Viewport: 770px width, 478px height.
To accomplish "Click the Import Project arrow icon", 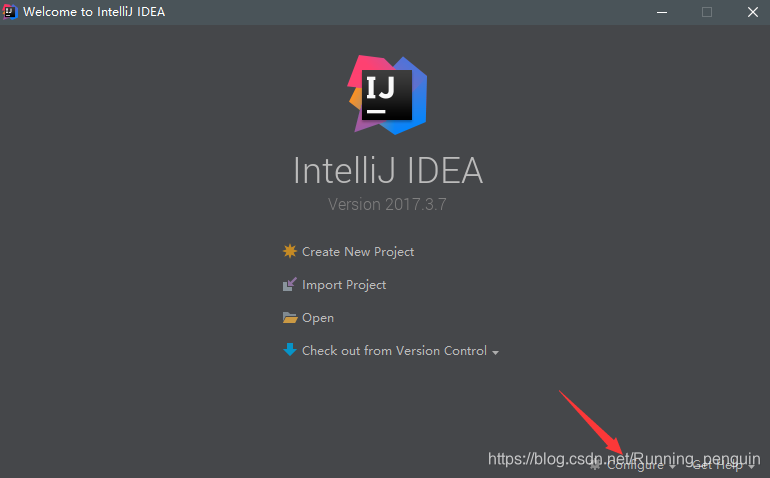I will tap(290, 284).
